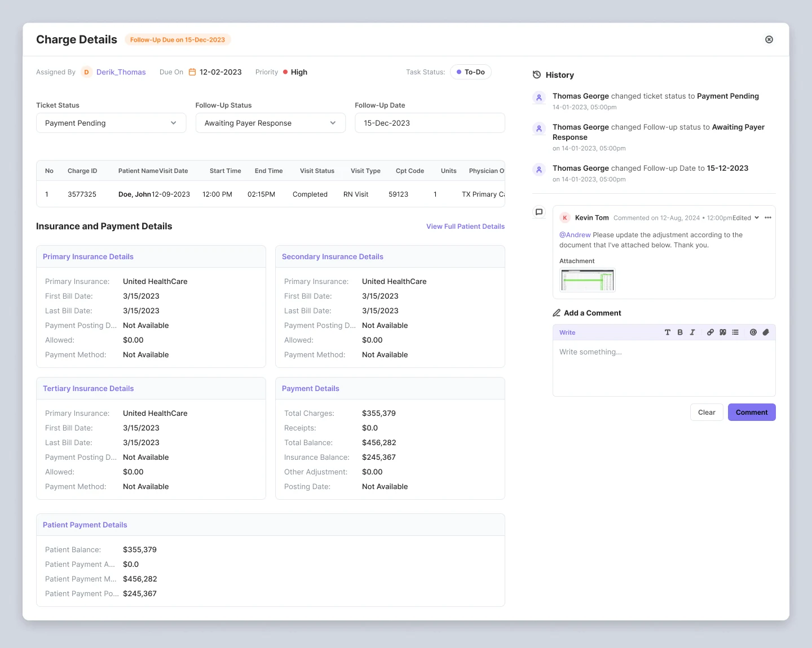Click the @ mention icon

pos(753,332)
